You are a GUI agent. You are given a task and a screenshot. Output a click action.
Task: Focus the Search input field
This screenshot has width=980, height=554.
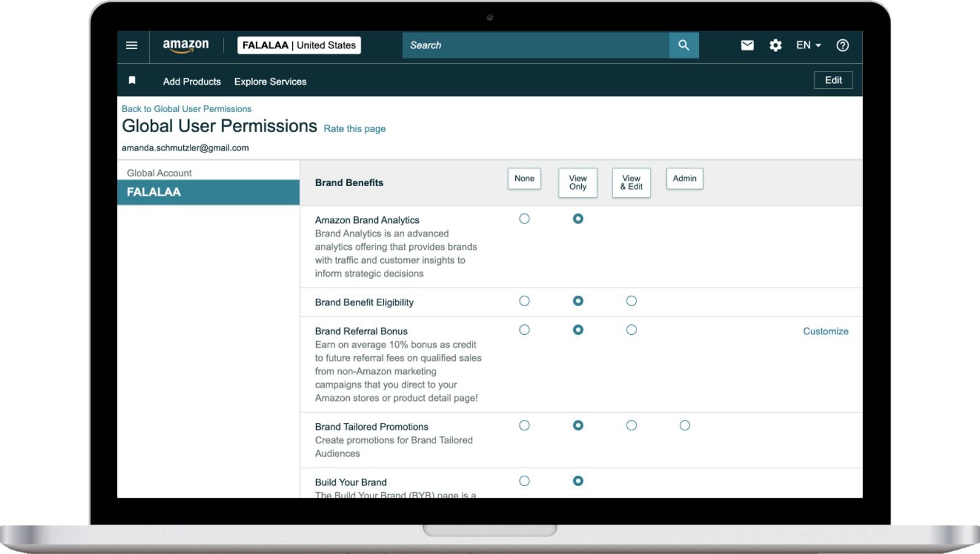[536, 45]
